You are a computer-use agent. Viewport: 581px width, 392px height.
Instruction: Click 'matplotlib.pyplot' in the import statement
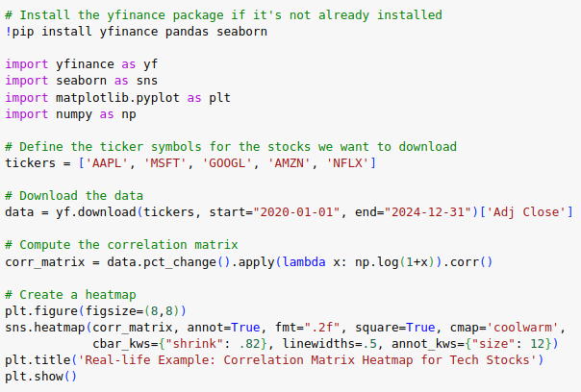[x=117, y=98]
